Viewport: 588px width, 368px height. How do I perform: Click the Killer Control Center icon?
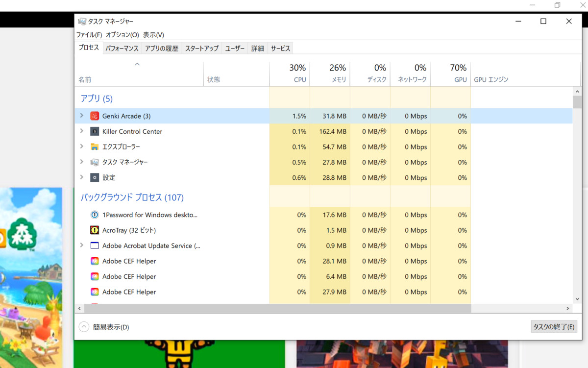95,131
